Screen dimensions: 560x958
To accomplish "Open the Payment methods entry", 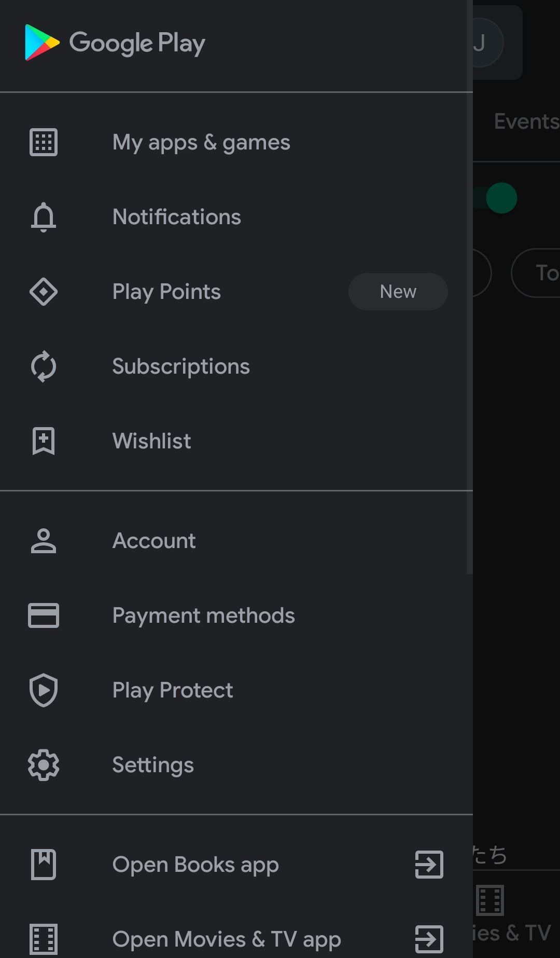I will pyautogui.click(x=203, y=615).
